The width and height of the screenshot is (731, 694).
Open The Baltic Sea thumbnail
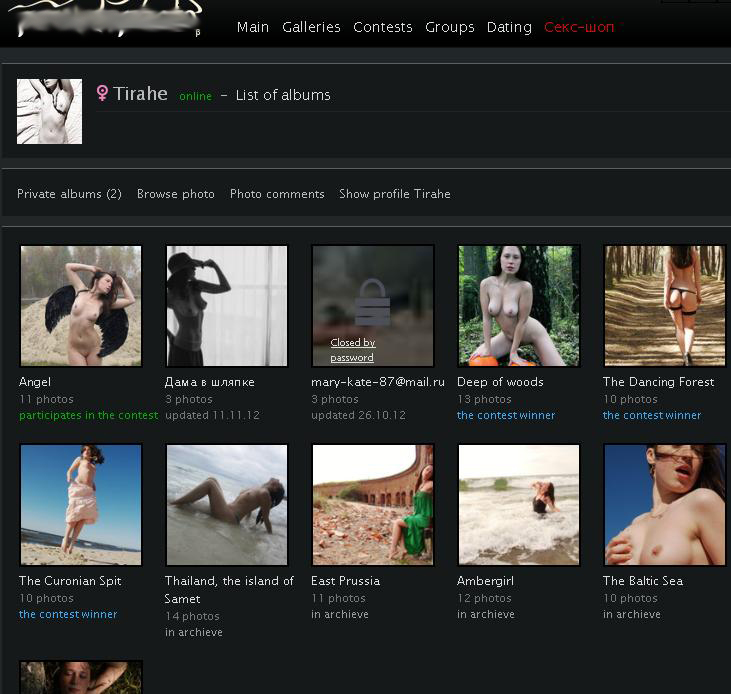(665, 505)
